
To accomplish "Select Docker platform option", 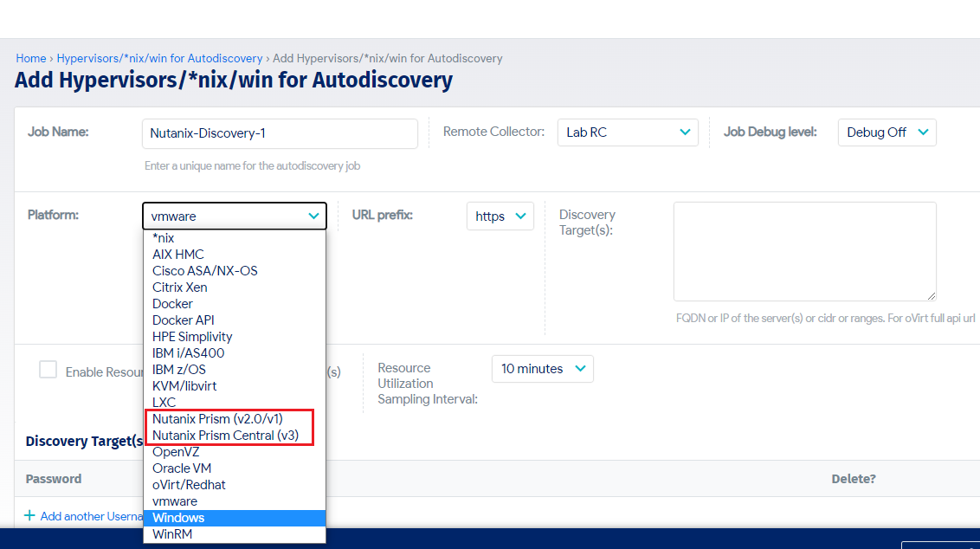I will tap(235, 304).
